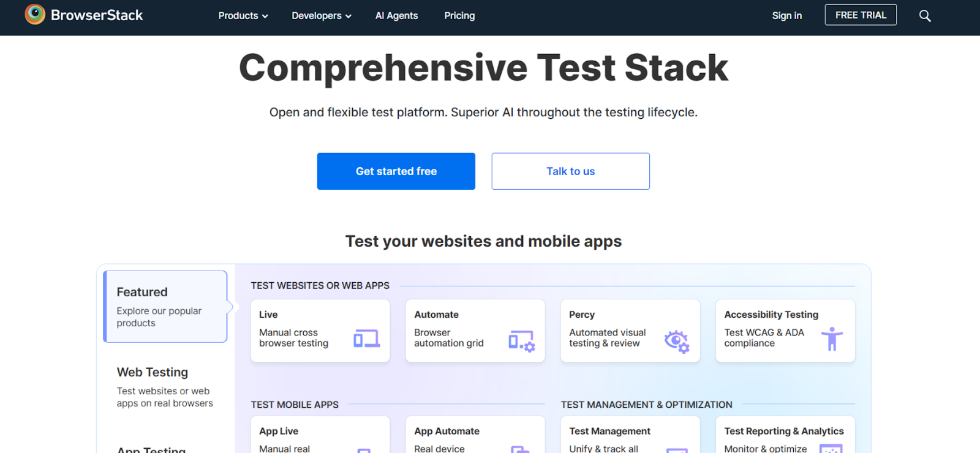
Task: Select the Featured tab
Action: pyautogui.click(x=165, y=307)
